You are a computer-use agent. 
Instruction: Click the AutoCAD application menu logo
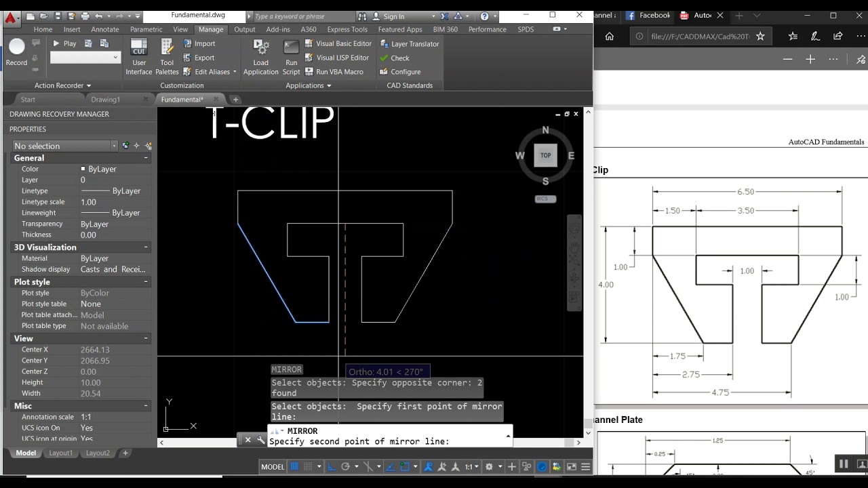(x=11, y=18)
